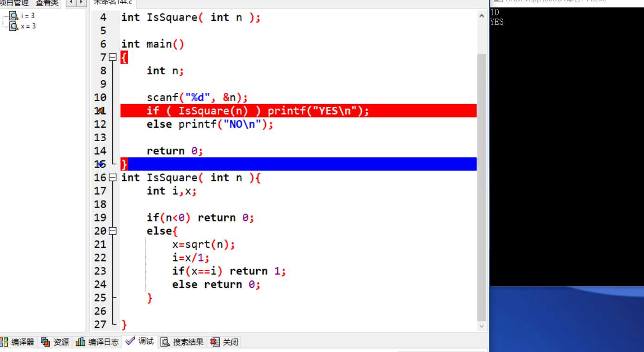Screen dimensions: 644x352
Task: Click the right arrow beside the 查看类 tab
Action: coord(81,2)
